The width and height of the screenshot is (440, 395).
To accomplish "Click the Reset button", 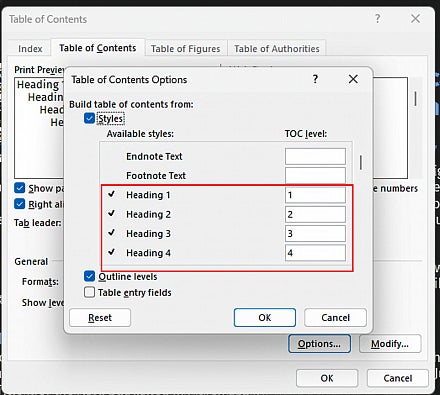I will click(100, 317).
